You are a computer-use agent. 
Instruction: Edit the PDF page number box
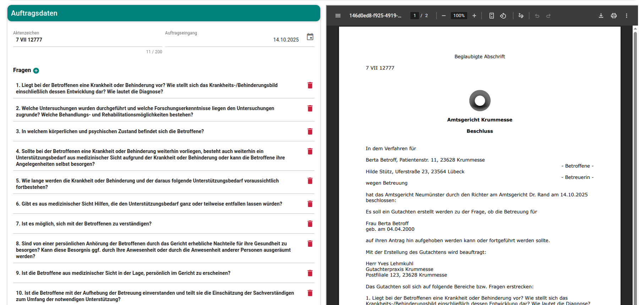click(x=414, y=16)
